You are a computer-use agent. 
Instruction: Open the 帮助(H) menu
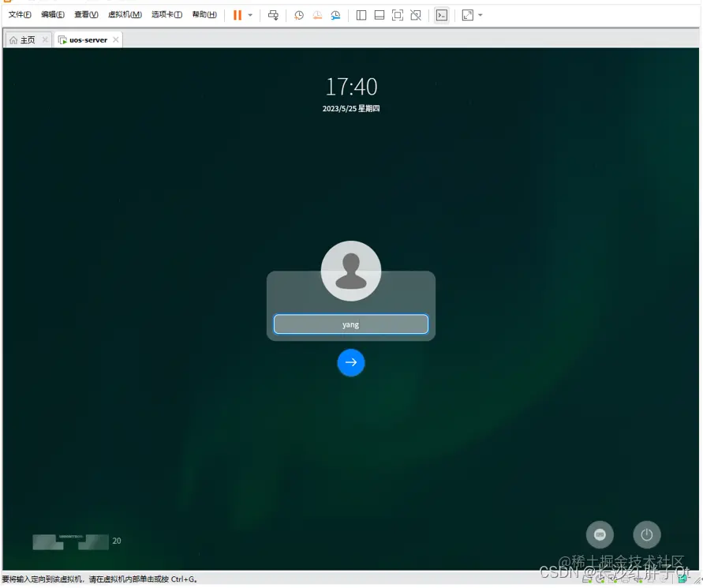click(x=204, y=15)
